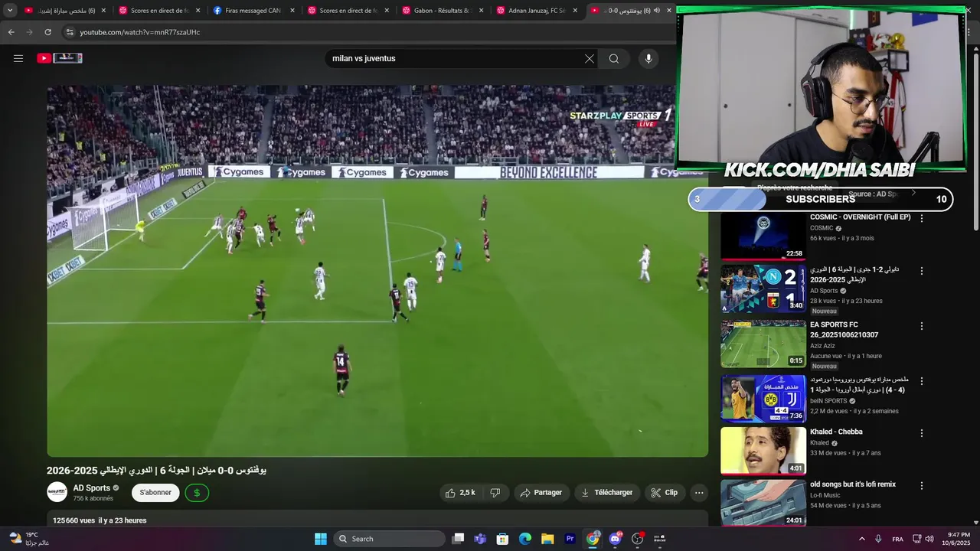Clear the search text with the X icon
980x551 pixels.
[590, 59]
